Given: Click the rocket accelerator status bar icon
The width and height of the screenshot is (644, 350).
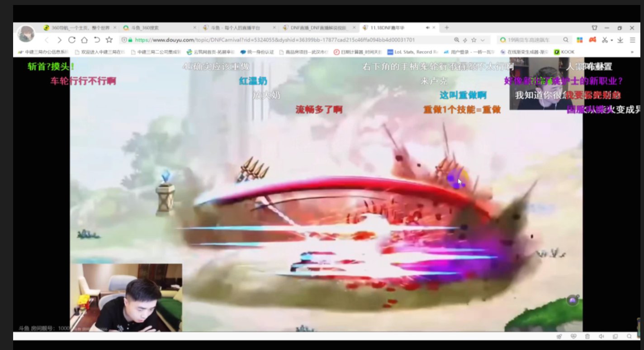Looking at the screenshot, I should [559, 336].
